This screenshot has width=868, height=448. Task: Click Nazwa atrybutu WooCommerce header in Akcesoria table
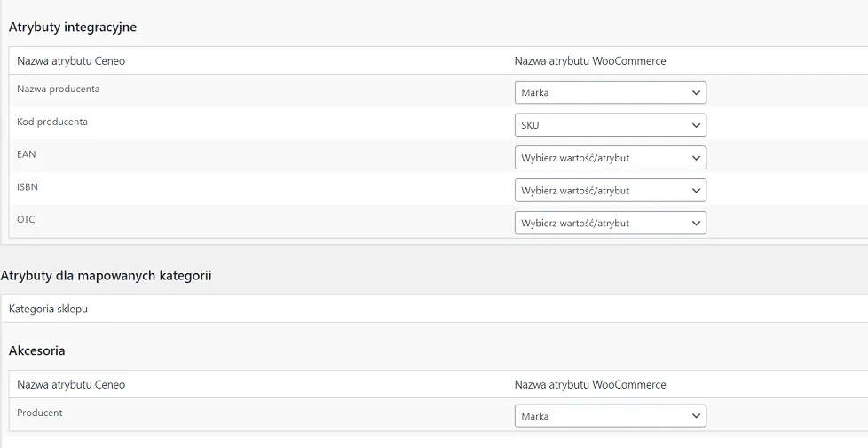click(x=590, y=384)
